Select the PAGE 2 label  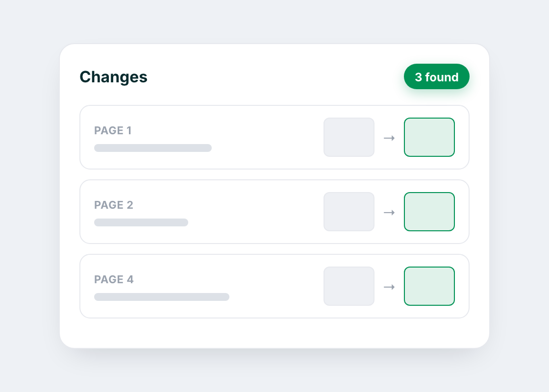(x=113, y=205)
